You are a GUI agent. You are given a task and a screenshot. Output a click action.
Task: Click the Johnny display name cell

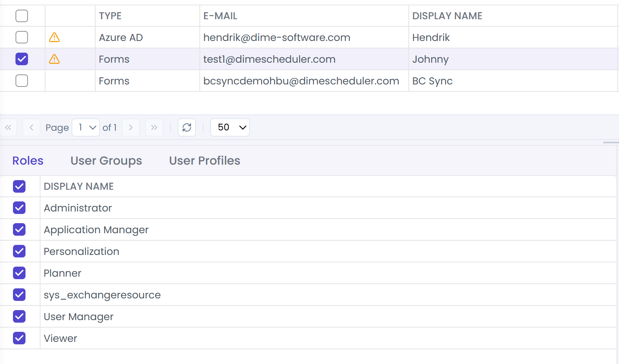(x=513, y=59)
